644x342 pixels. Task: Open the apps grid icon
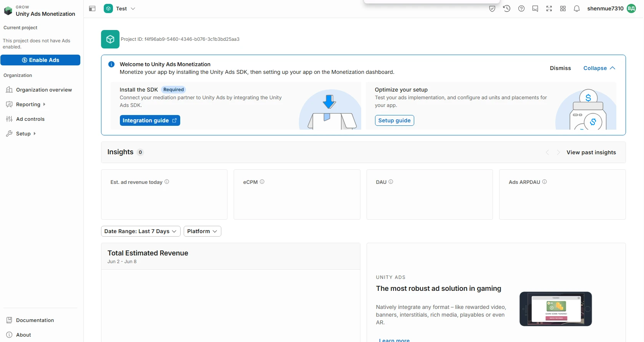tap(563, 8)
